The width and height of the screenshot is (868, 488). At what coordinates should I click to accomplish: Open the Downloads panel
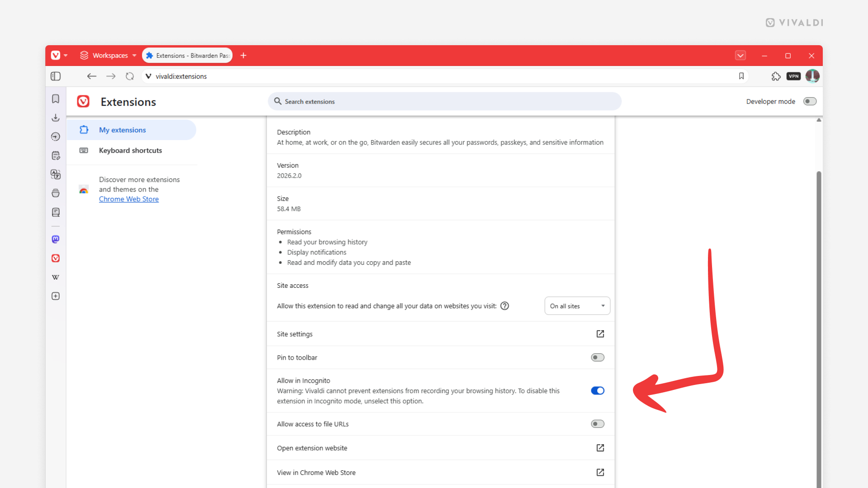click(x=56, y=117)
